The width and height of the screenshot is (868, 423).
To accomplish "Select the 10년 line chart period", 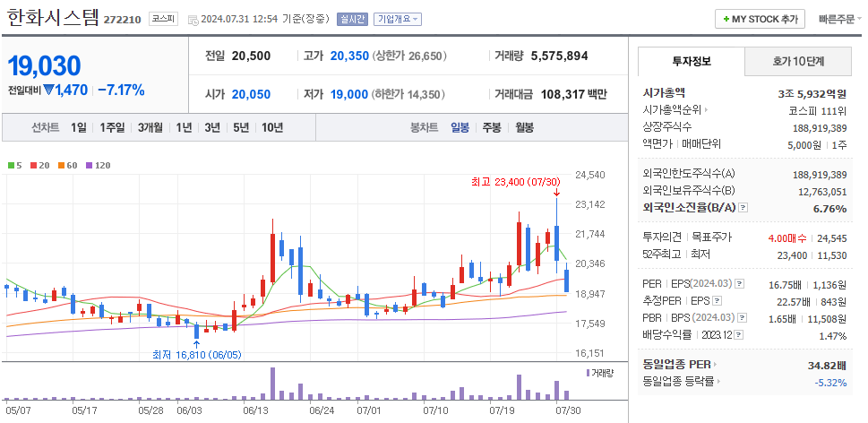I will click(272, 127).
